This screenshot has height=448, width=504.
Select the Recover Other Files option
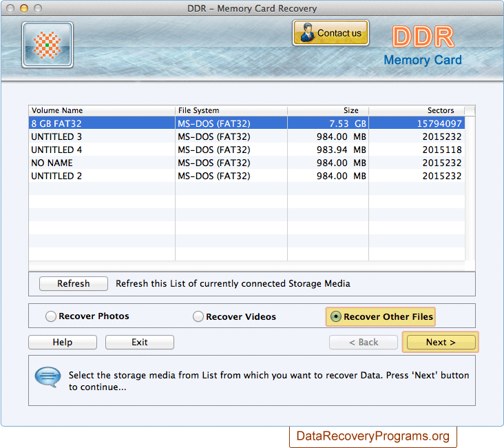(381, 316)
